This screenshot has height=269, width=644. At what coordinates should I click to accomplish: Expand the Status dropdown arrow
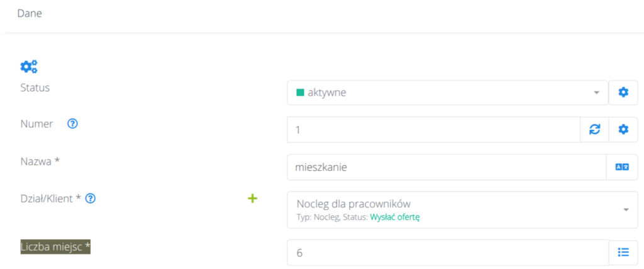(x=596, y=93)
